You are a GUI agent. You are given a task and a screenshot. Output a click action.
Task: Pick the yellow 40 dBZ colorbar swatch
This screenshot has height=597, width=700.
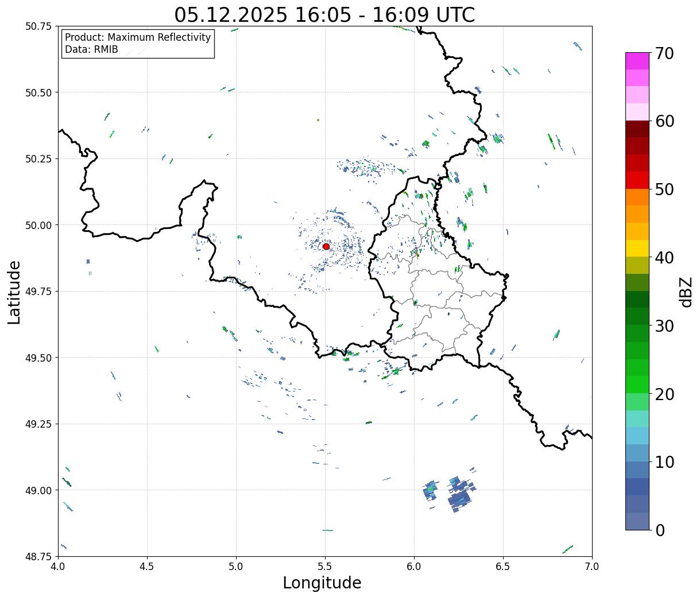pos(637,248)
